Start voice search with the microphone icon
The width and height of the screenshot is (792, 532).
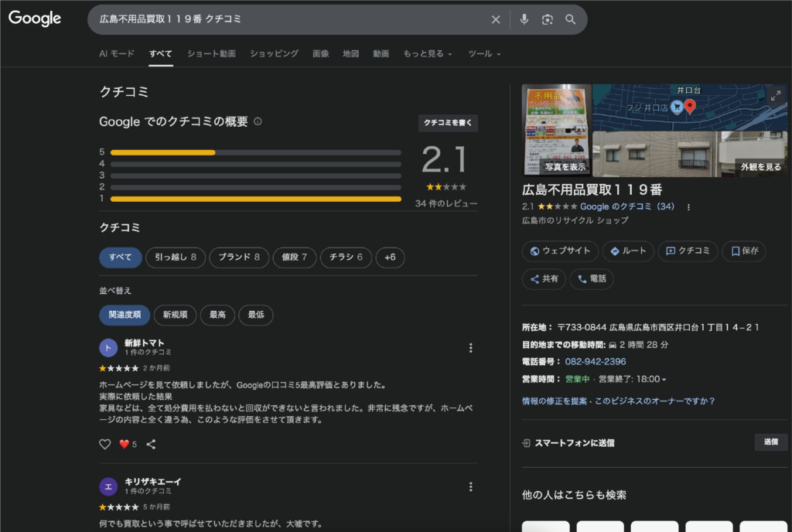pos(524,19)
